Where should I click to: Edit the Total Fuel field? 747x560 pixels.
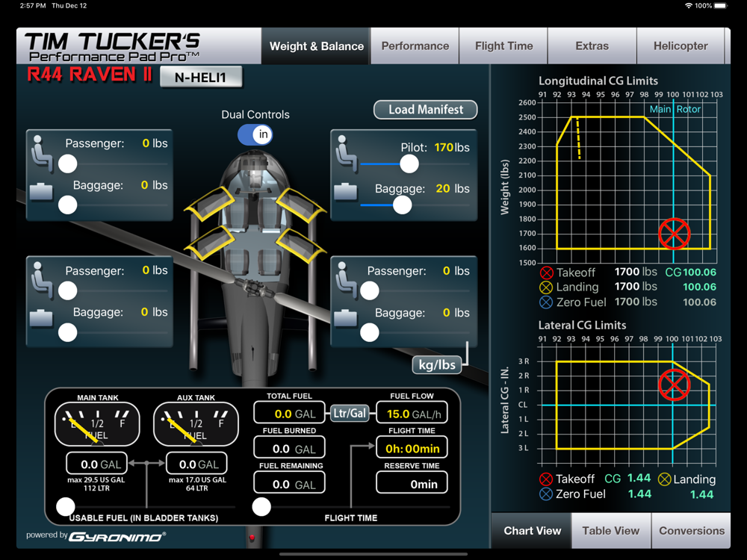[x=289, y=413]
